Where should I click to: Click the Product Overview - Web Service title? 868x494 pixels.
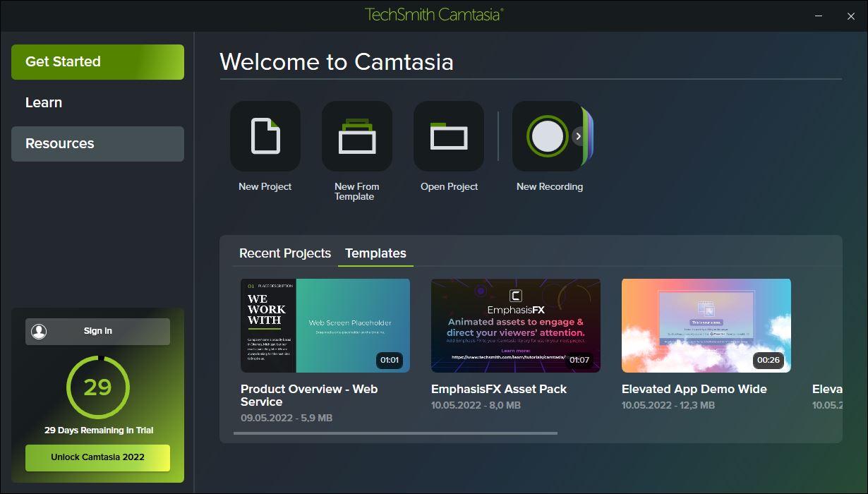309,395
